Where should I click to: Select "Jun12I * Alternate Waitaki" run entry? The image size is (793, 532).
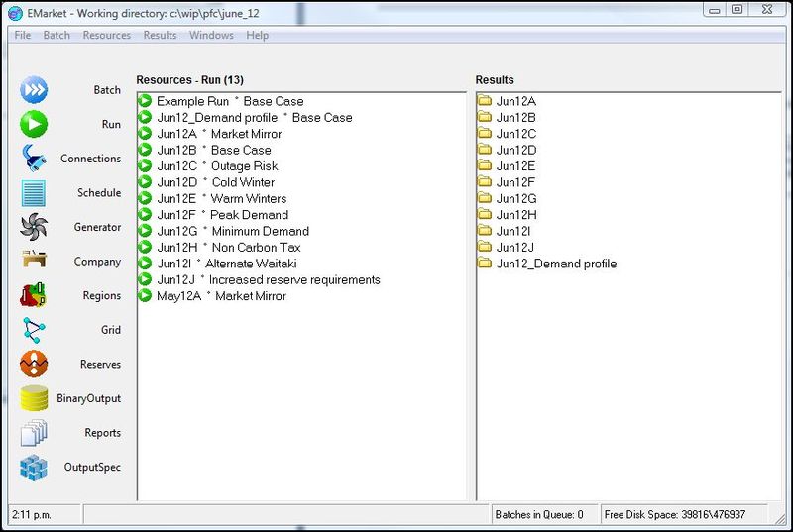tap(227, 264)
